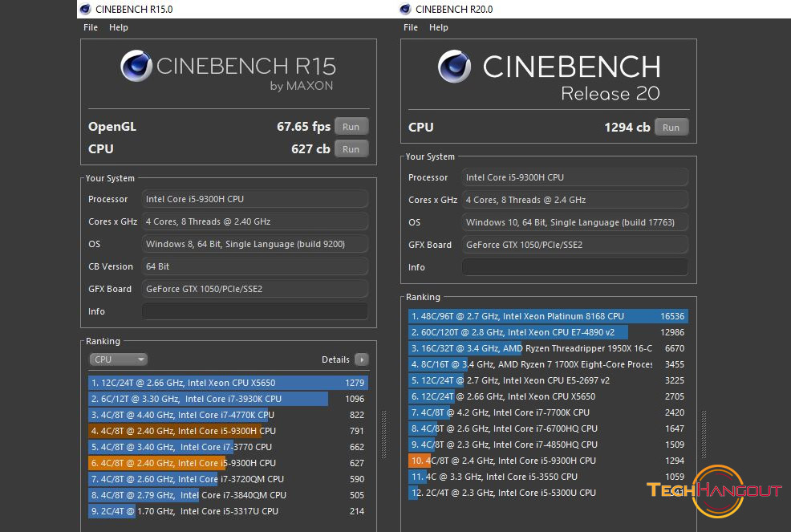This screenshot has width=791, height=532.
Task: Run the OpenGL benchmark in R15
Action: (x=351, y=127)
